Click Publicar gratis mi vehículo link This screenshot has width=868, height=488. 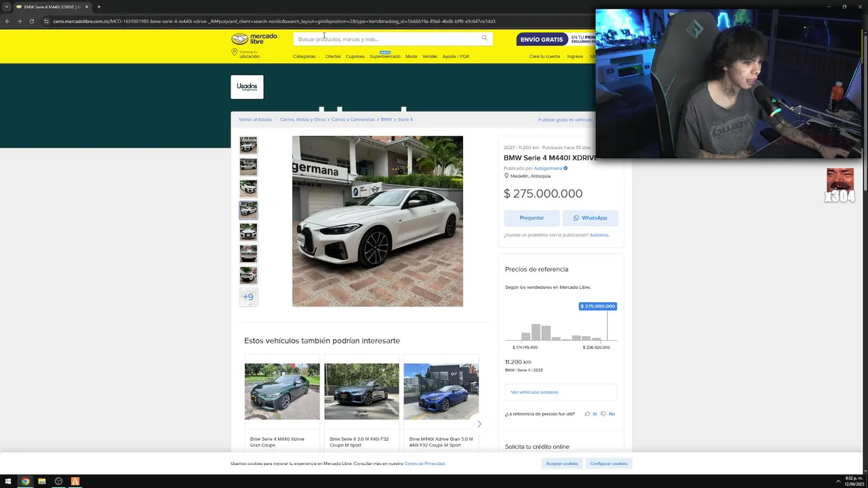565,119
